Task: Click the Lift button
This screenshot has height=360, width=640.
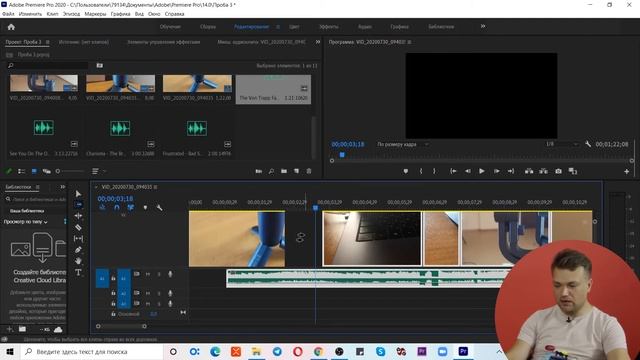Action: click(529, 171)
